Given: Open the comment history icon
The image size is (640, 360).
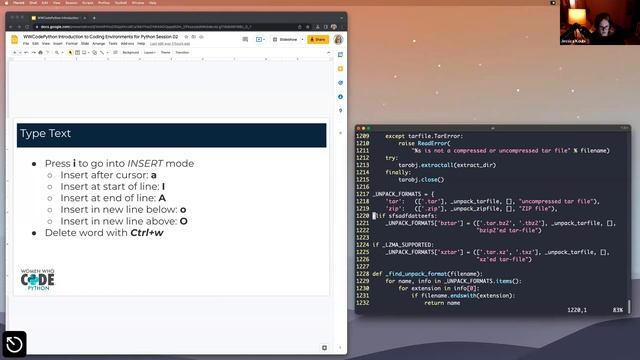Looking at the screenshot, I should point(245,40).
